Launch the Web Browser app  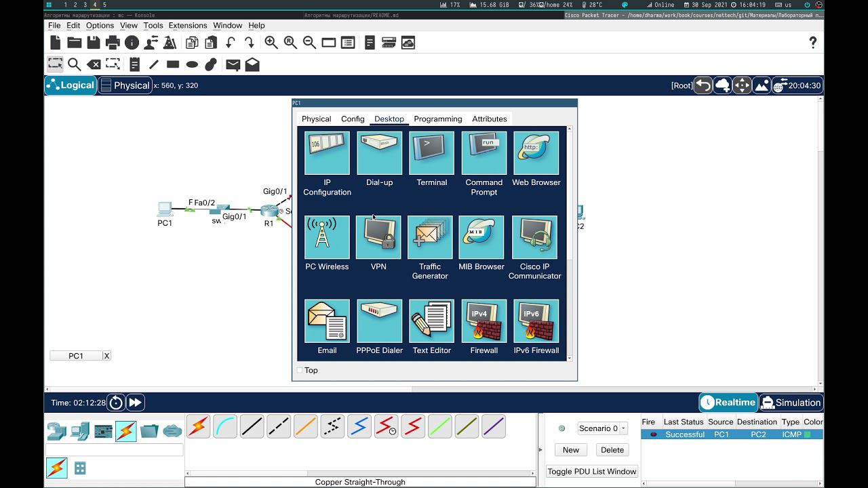[x=536, y=153]
